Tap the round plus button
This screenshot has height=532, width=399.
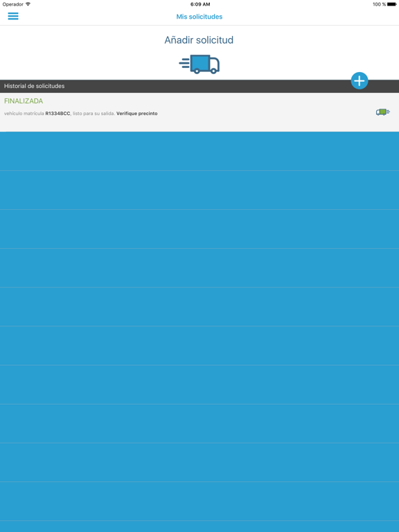click(x=360, y=81)
